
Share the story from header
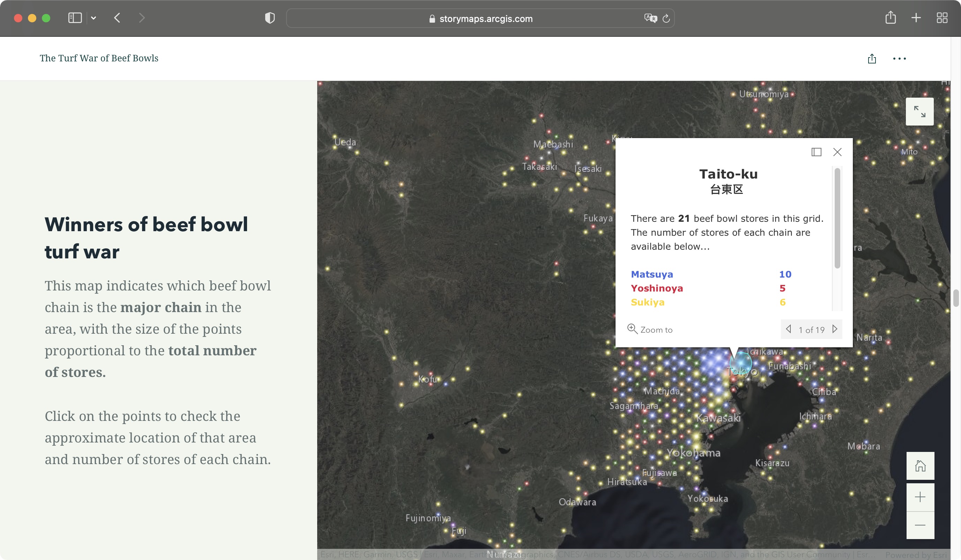click(872, 59)
